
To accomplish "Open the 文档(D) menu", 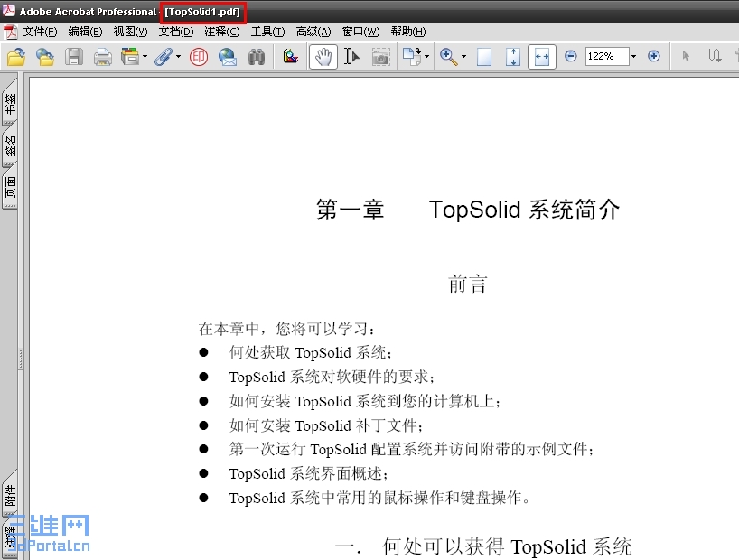I will [x=176, y=32].
